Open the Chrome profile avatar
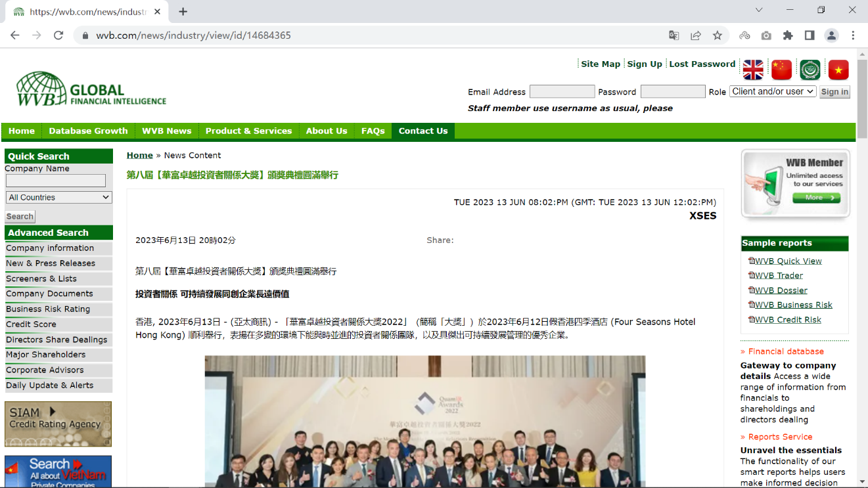Viewport: 868px width, 488px height. (x=831, y=35)
